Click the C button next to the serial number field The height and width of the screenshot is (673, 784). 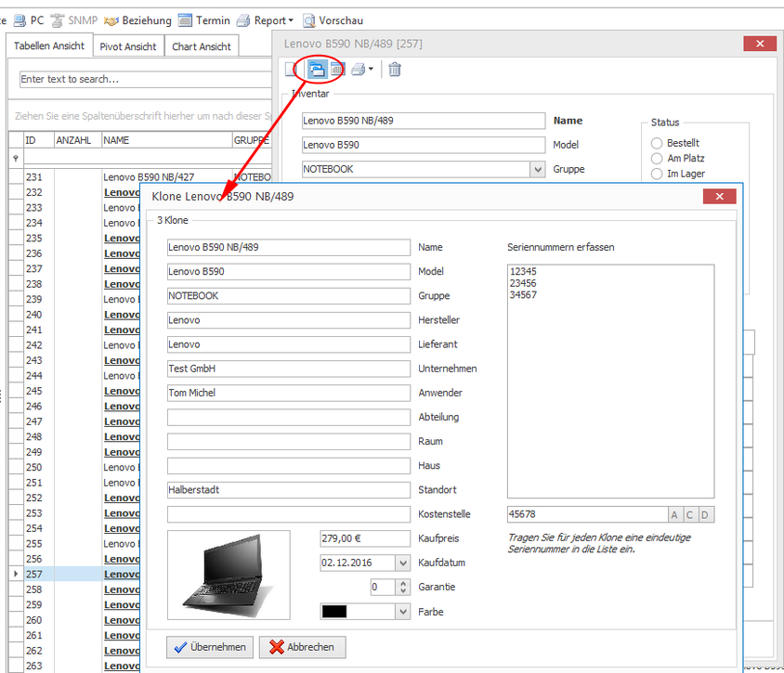pos(689,514)
